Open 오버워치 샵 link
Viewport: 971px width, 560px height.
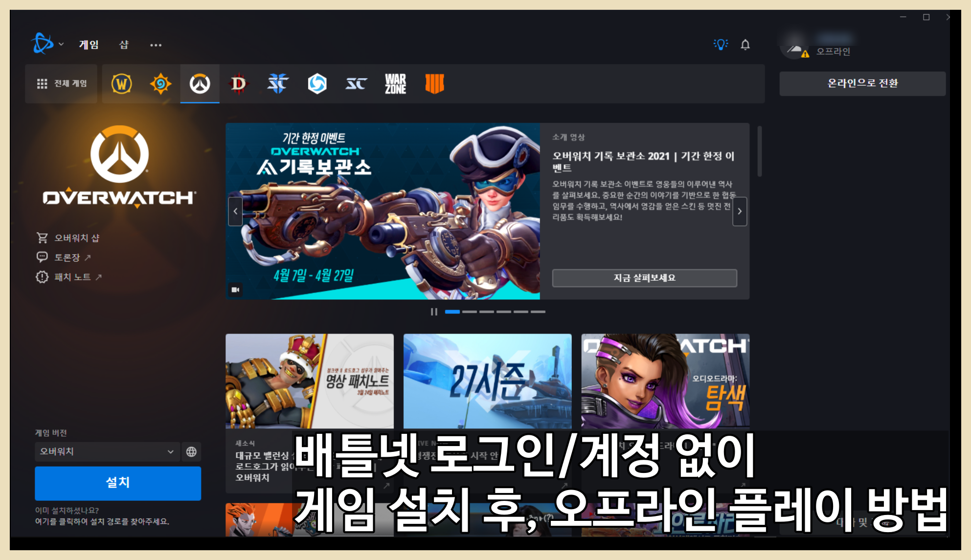point(77,238)
